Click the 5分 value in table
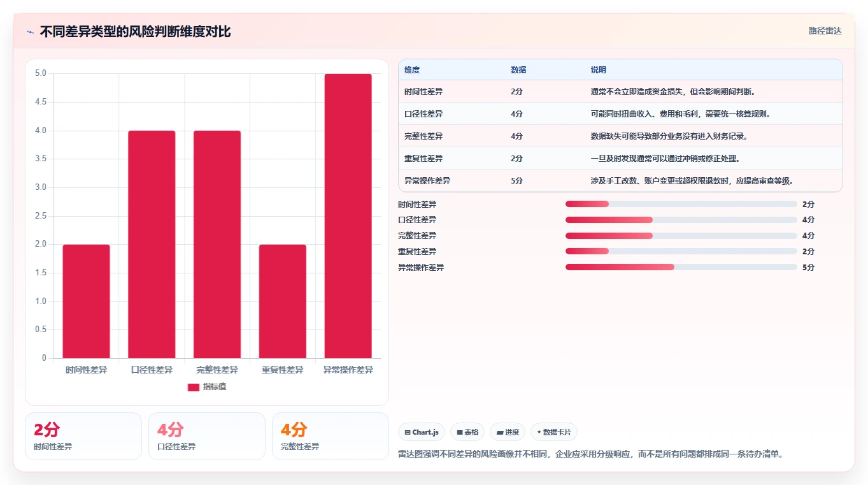This screenshot has width=868, height=485. (516, 181)
